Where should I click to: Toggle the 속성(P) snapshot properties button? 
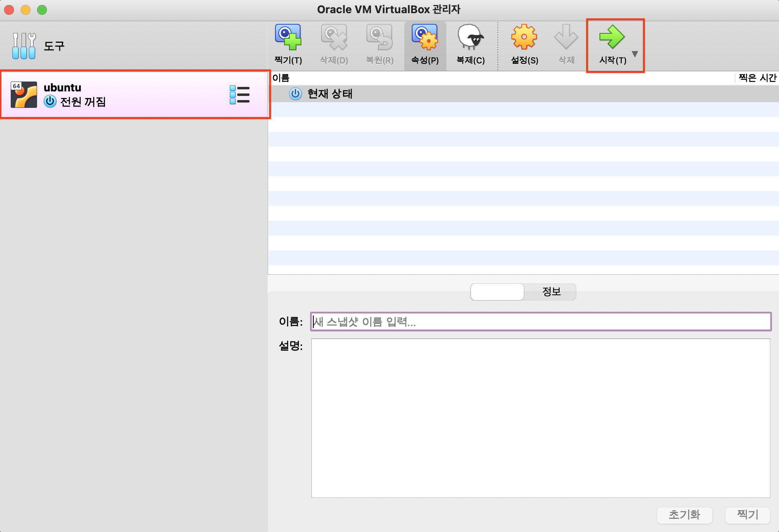click(425, 45)
